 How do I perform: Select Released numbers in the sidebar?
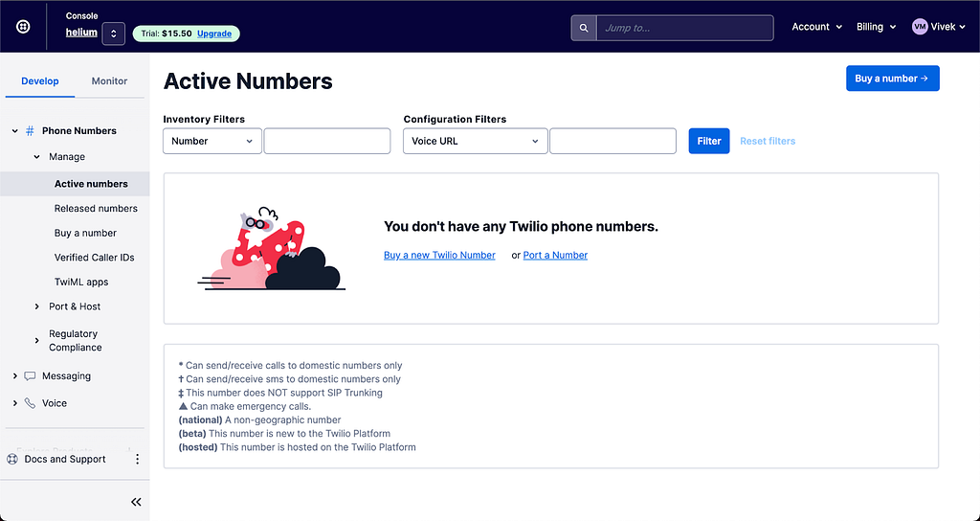(96, 208)
